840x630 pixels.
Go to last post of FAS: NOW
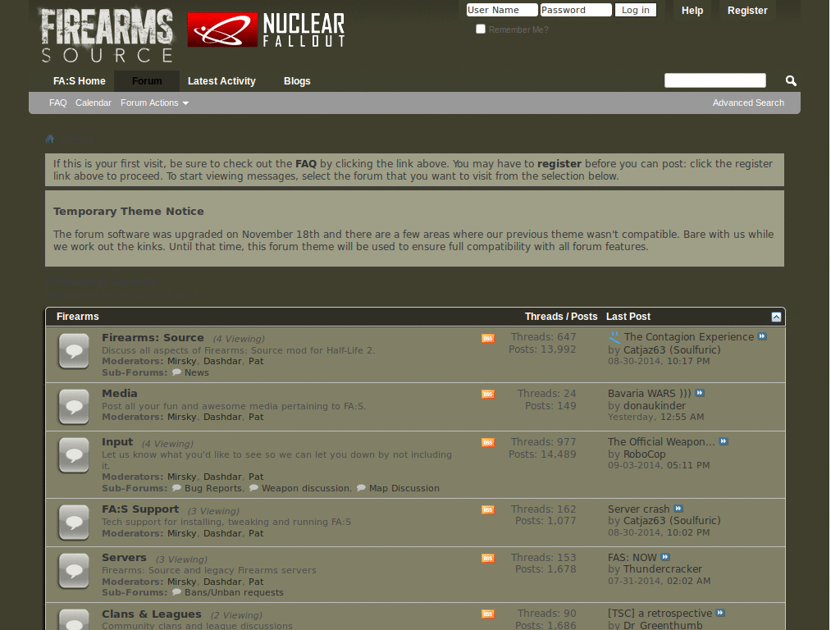tap(665, 557)
